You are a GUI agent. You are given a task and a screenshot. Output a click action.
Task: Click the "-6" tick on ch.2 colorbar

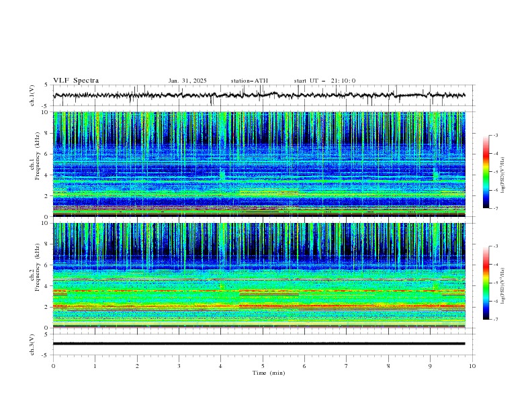pyautogui.click(x=495, y=301)
